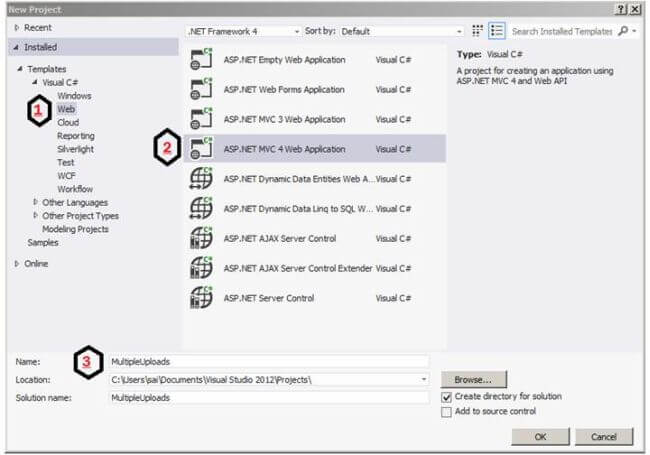Image resolution: width=650 pixels, height=455 pixels.
Task: Open the .NET Framework 4 version dropdown
Action: tap(244, 31)
